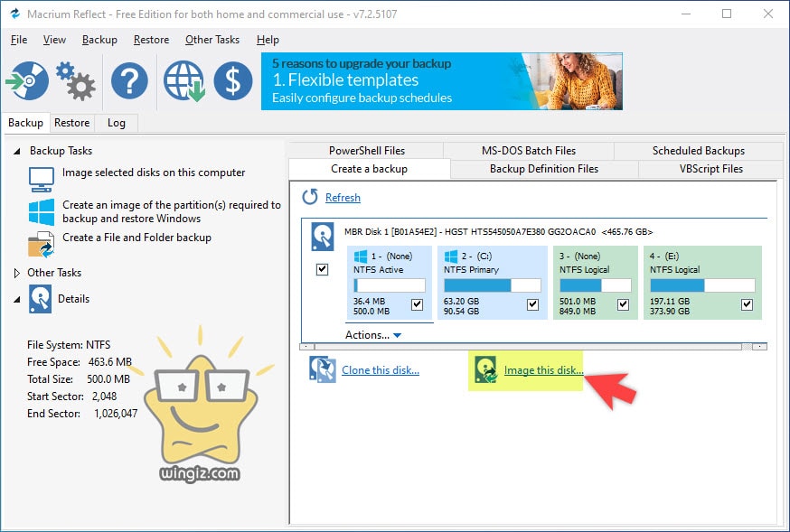
Task: Open the Help menu
Action: pyautogui.click(x=268, y=40)
